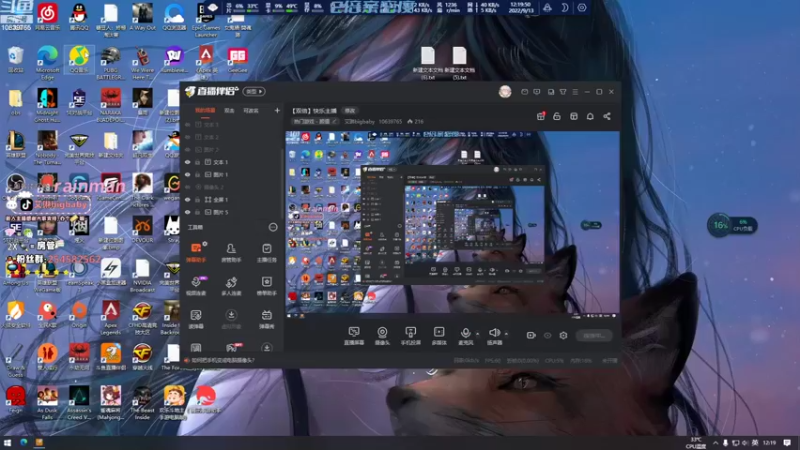
Task: Show hidden system tray icons chevron
Action: point(715,442)
